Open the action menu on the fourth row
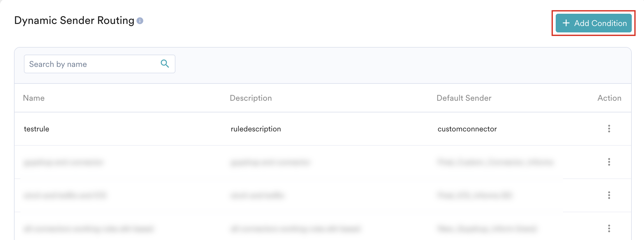The image size is (644, 240). [x=609, y=229]
